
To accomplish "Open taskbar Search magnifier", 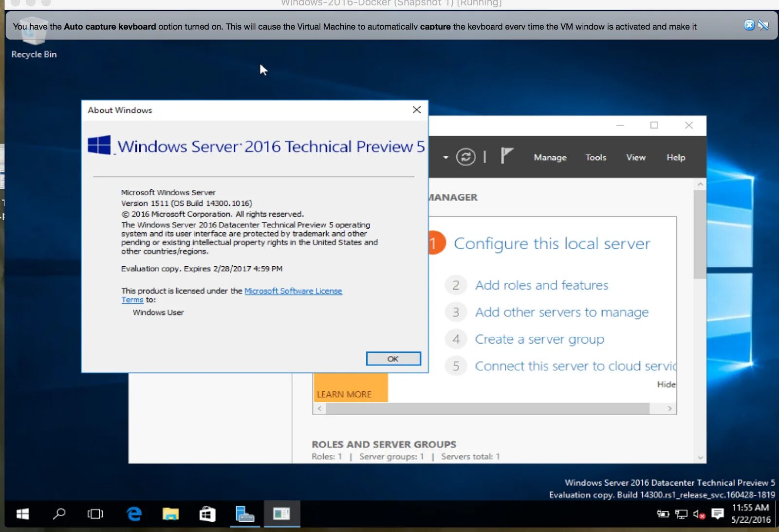I will pos(59,514).
